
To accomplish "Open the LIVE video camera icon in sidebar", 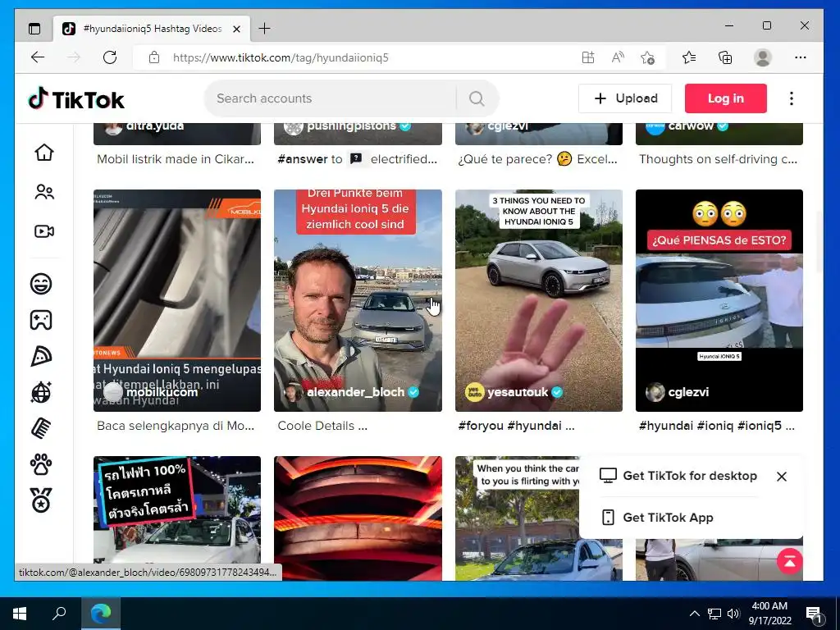I will coord(44,231).
